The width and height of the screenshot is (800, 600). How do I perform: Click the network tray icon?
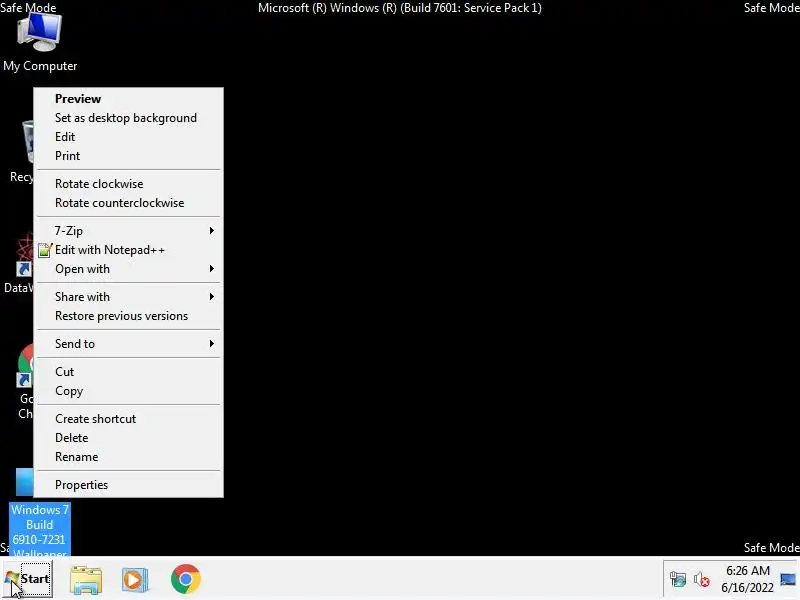coord(678,580)
